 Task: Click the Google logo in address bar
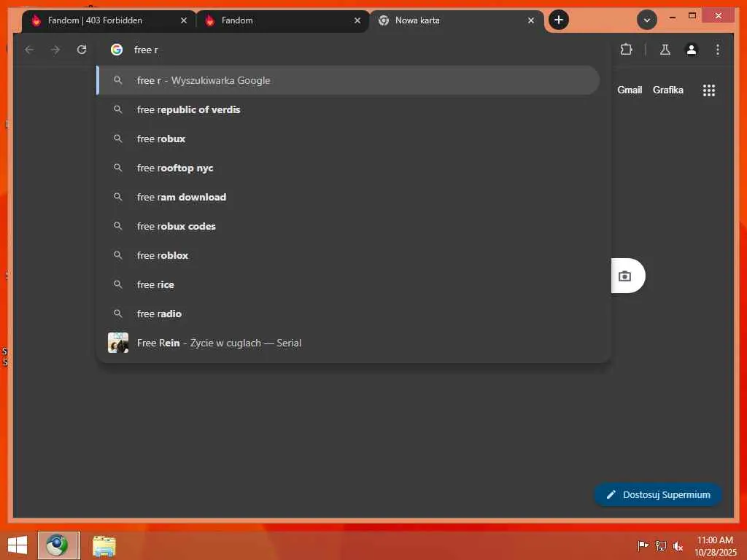[117, 50]
